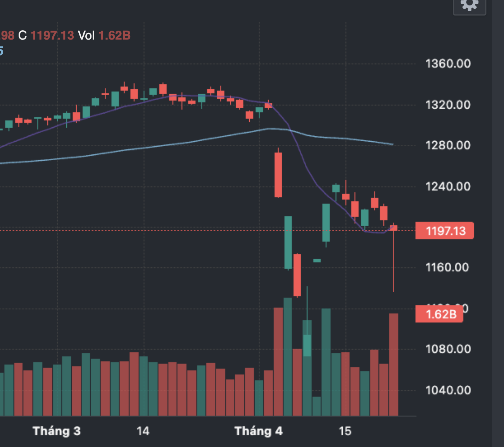
Task: Click the 15 label on time axis
Action: click(x=345, y=431)
